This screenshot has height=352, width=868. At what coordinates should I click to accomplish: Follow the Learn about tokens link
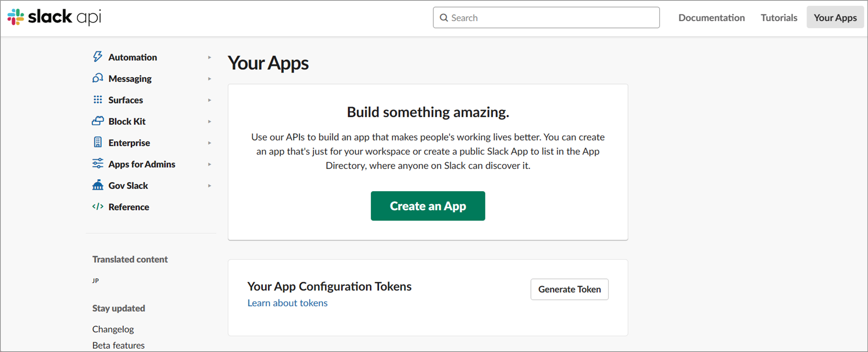tap(287, 303)
